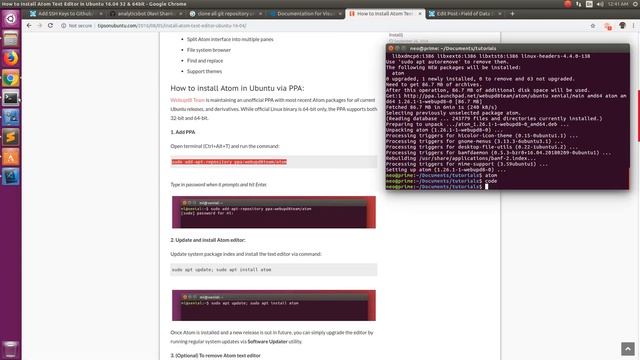Click the highlighted add-apt-repository command
Viewport: 640px width, 360px height.
(x=229, y=162)
